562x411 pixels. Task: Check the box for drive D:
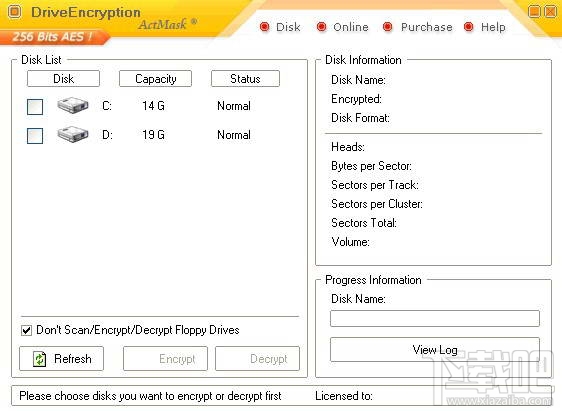[x=35, y=136]
